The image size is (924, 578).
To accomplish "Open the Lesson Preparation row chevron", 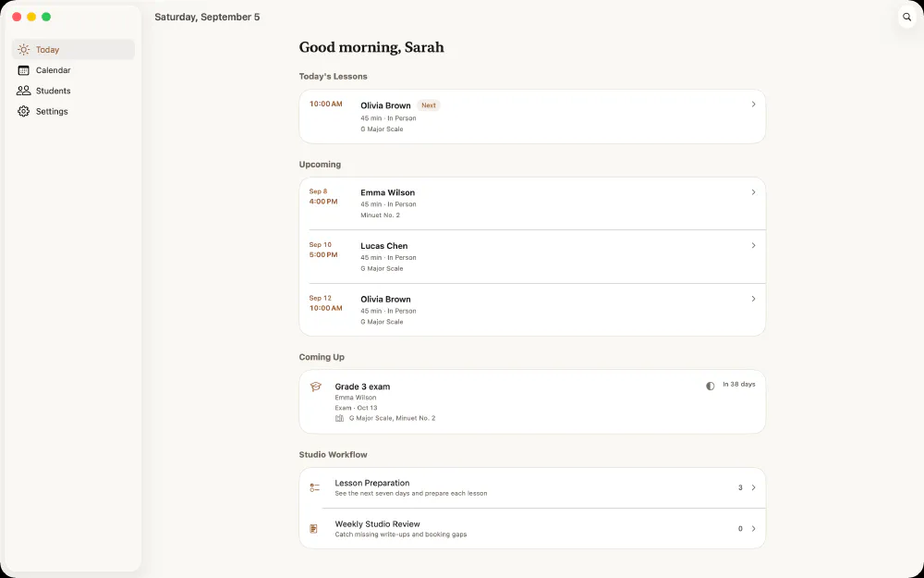I will [x=753, y=487].
